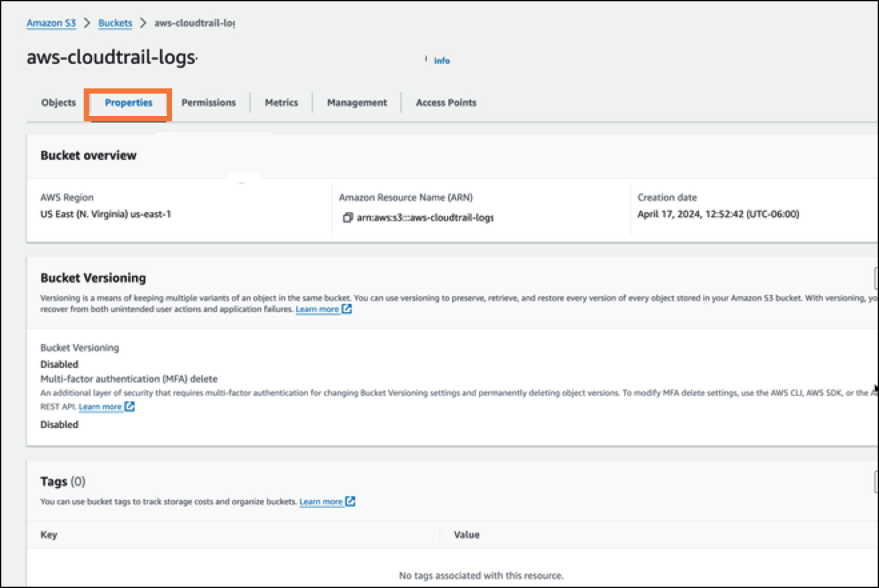879x588 pixels.
Task: Click the Tags (0) section heading
Action: click(63, 481)
